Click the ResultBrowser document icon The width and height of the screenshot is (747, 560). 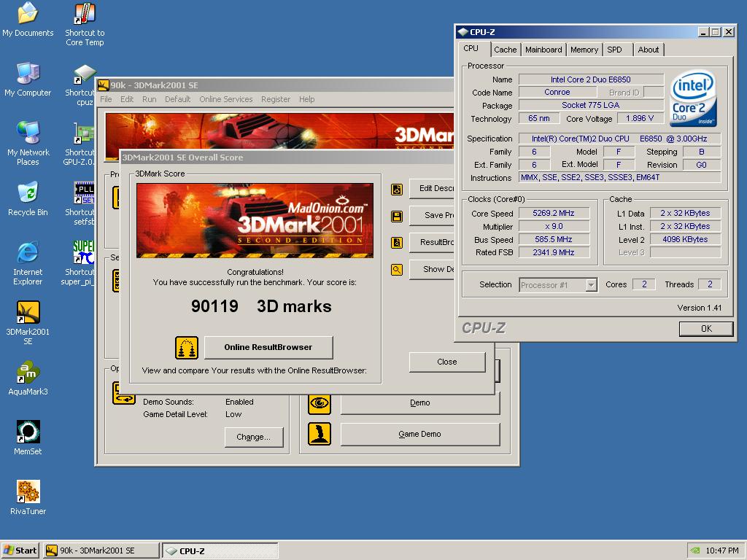pyautogui.click(x=397, y=243)
